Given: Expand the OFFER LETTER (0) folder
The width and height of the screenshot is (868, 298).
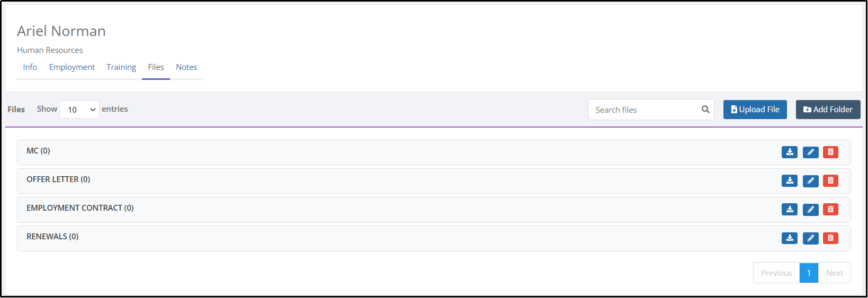Looking at the screenshot, I should click(x=434, y=180).
